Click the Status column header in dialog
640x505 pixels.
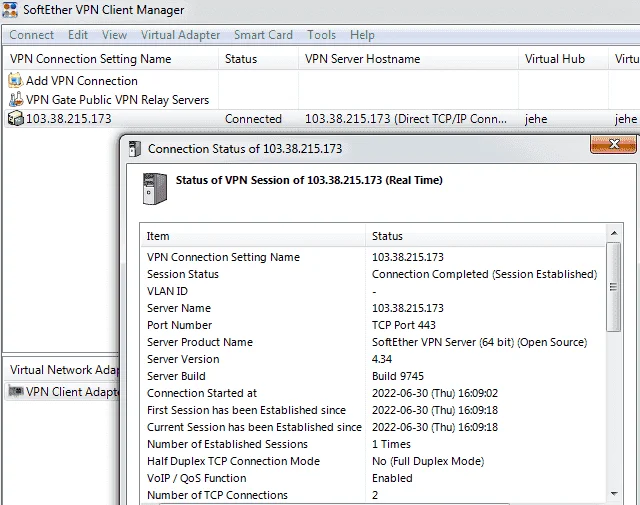[x=485, y=236]
